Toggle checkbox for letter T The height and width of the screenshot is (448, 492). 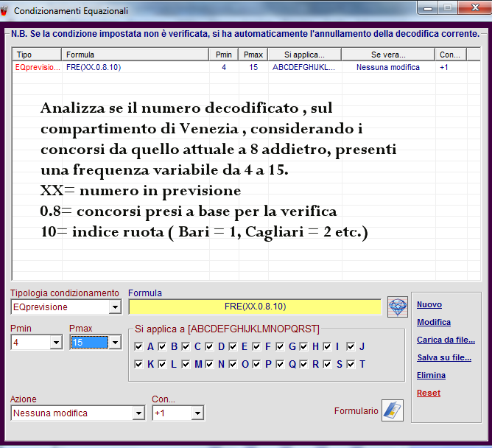click(351, 364)
